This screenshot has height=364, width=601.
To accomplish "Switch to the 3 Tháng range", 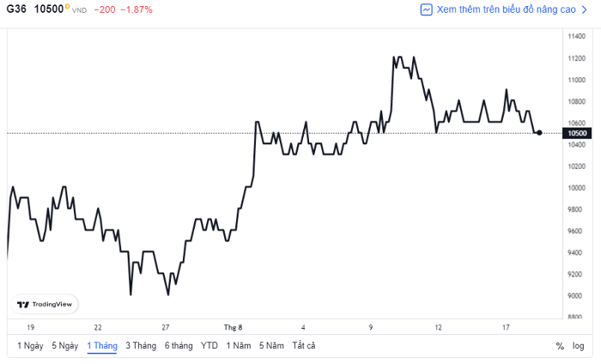I will (141, 346).
